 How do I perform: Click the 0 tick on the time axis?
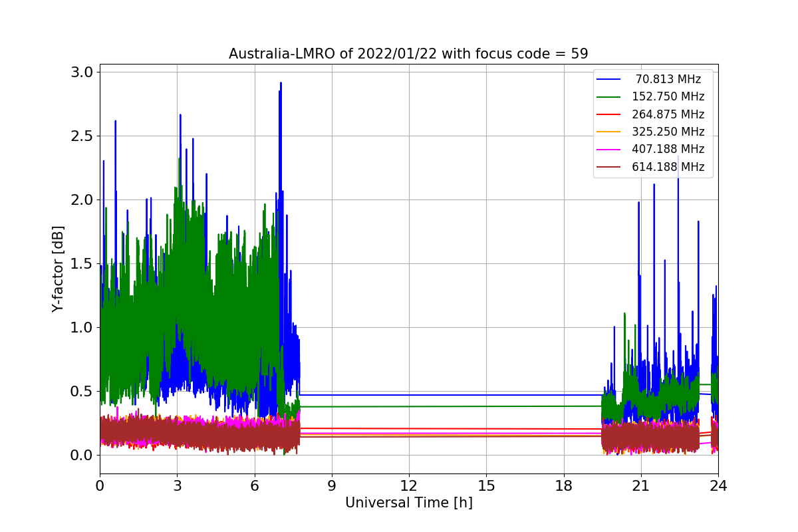(100, 486)
